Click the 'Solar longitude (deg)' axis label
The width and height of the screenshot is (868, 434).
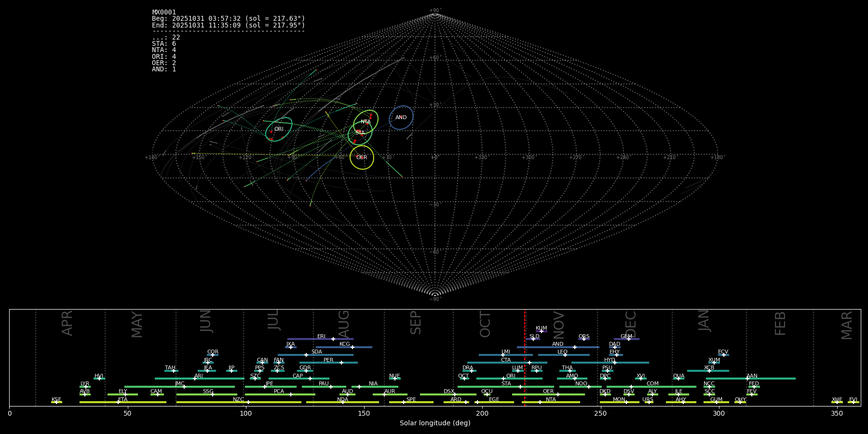[434, 423]
